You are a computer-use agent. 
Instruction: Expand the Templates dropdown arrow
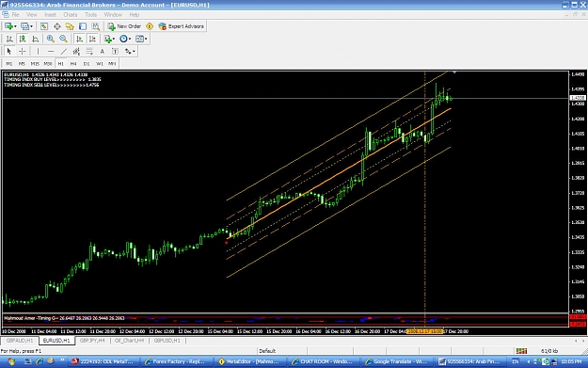click(146, 39)
